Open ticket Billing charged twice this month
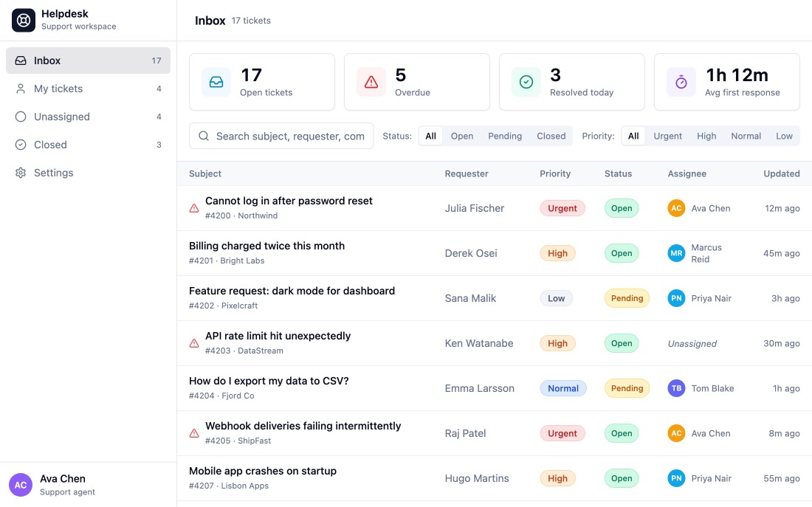 (x=266, y=246)
